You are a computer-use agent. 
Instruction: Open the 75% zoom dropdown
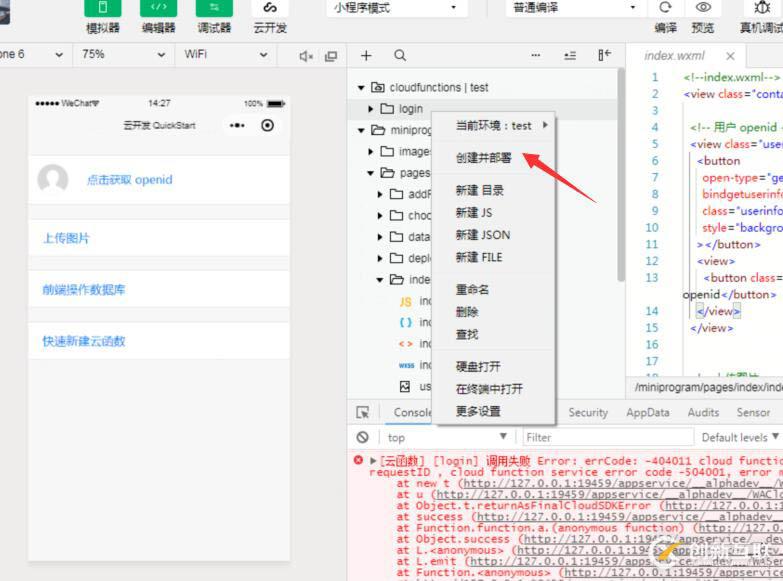coord(124,54)
